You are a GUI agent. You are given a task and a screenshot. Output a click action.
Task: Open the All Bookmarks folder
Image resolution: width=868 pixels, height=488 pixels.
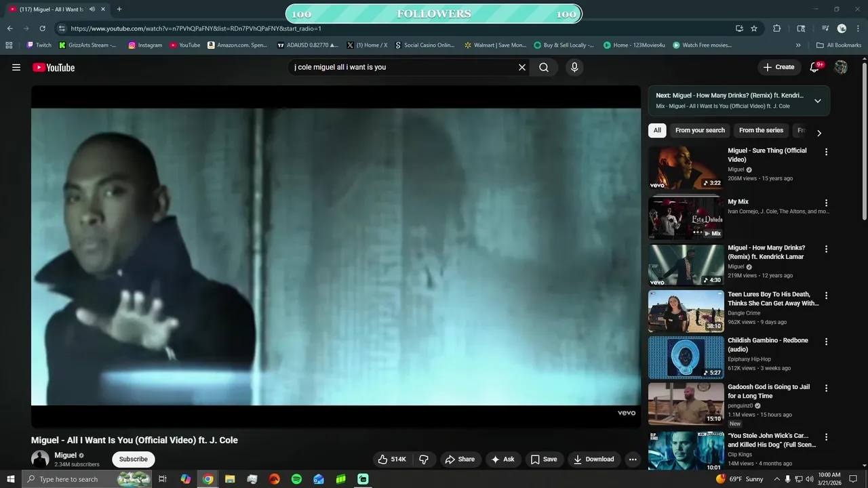coord(839,45)
